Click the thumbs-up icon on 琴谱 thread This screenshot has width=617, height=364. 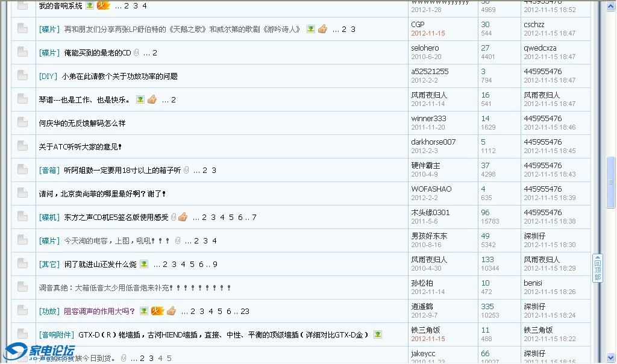pyautogui.click(x=152, y=99)
